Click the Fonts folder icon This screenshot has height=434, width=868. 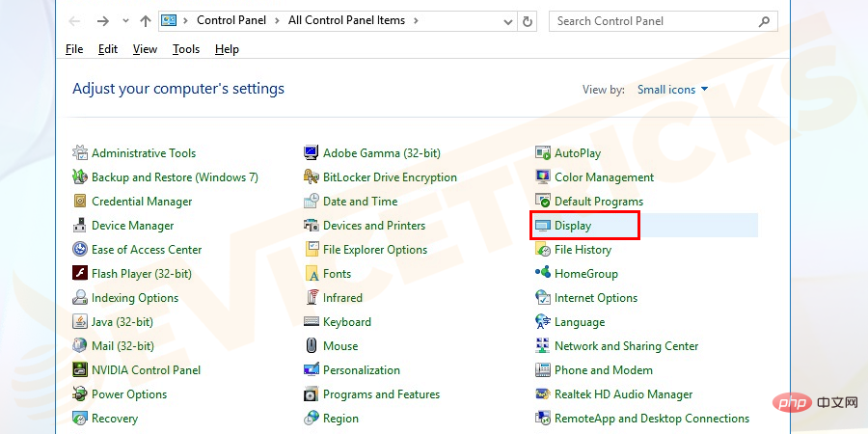coord(312,274)
